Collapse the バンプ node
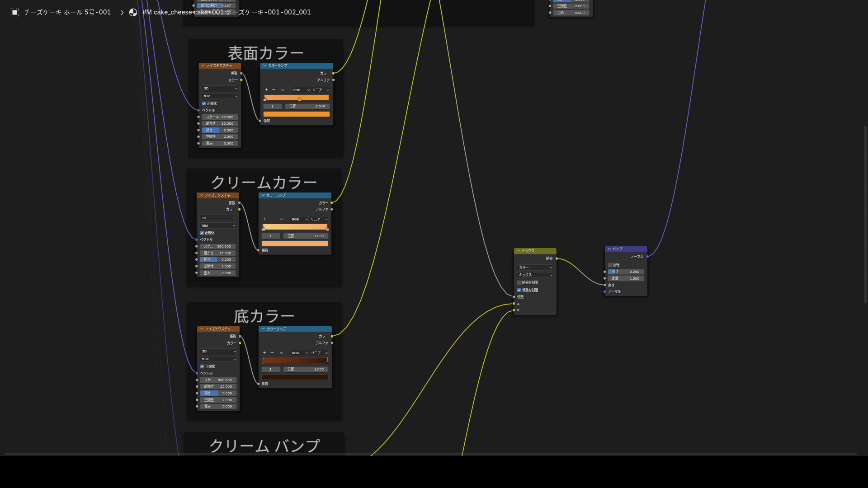 click(609, 249)
